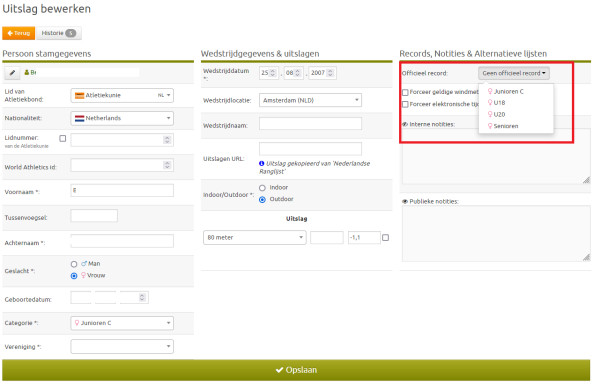Open the Geen officieel record dropdown
The image size is (600, 391).
514,73
